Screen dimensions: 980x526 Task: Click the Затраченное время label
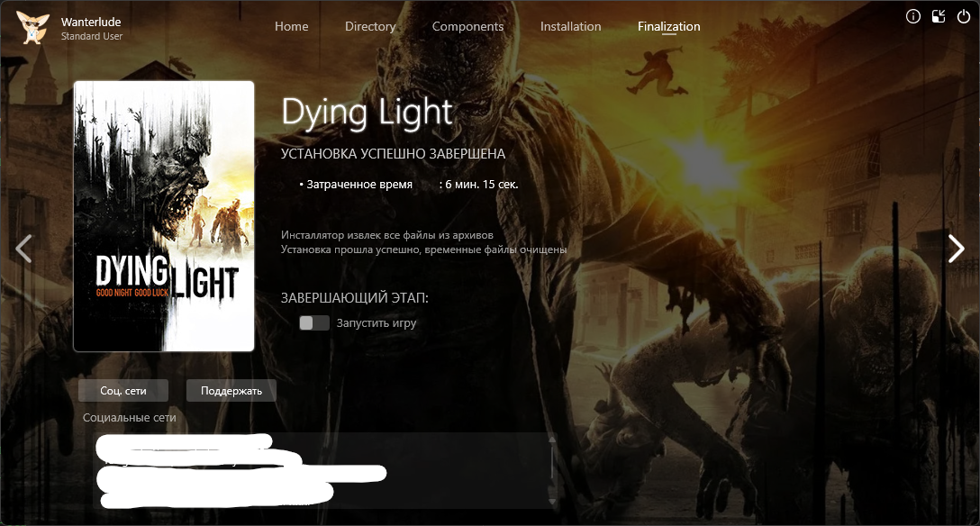pyautogui.click(x=359, y=185)
